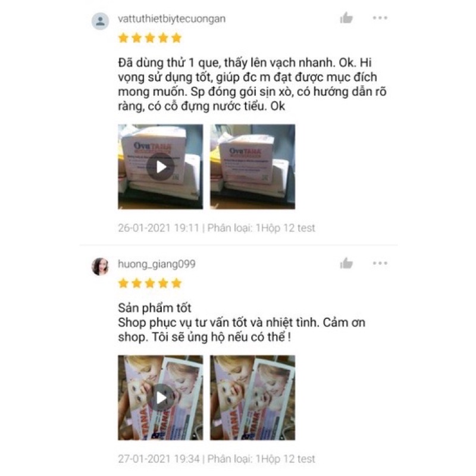
Task: Select review text starting 'Đã dùng thử 1 que'
Action: coord(252,84)
